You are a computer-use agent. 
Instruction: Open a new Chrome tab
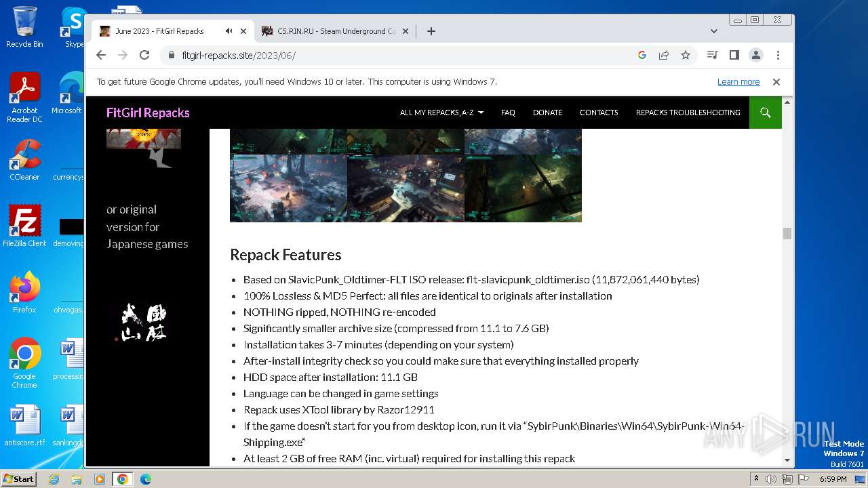point(431,31)
